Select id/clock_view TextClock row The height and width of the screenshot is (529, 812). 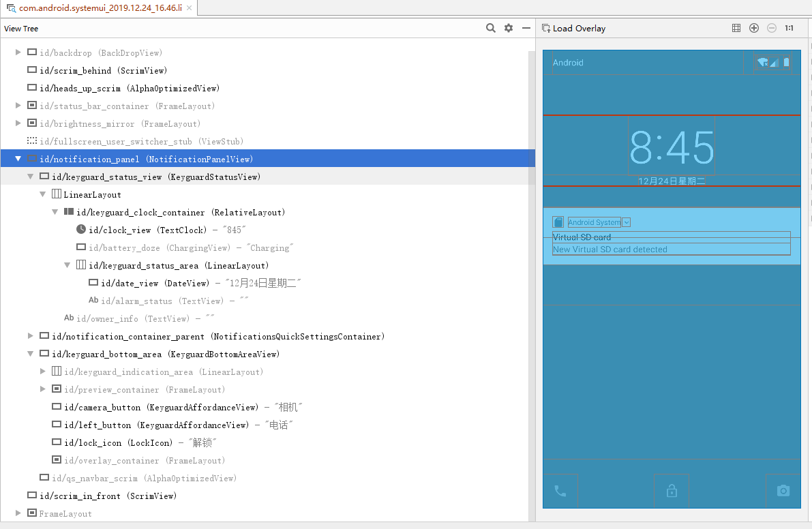[x=267, y=230]
